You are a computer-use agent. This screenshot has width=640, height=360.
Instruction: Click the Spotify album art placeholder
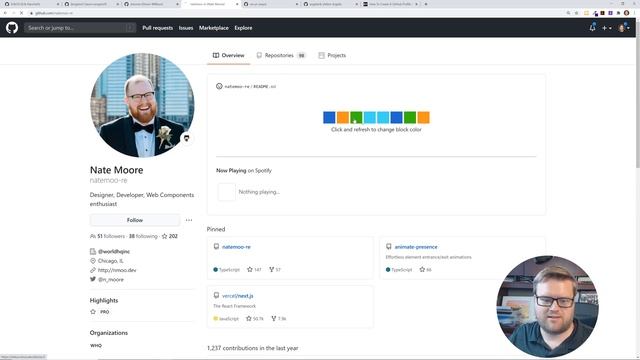(227, 192)
